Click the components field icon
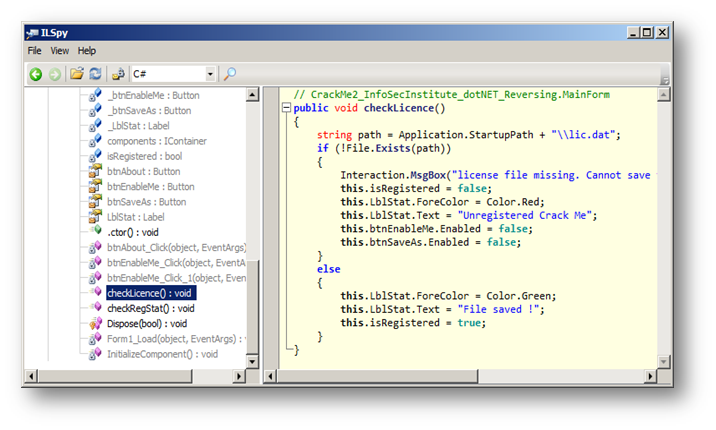This screenshot has width=716, height=430. click(x=95, y=141)
